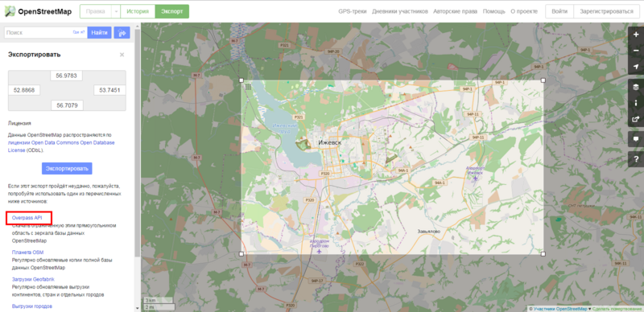The width and height of the screenshot is (644, 312).
Task: Open the map key info icon
Action: [636, 103]
